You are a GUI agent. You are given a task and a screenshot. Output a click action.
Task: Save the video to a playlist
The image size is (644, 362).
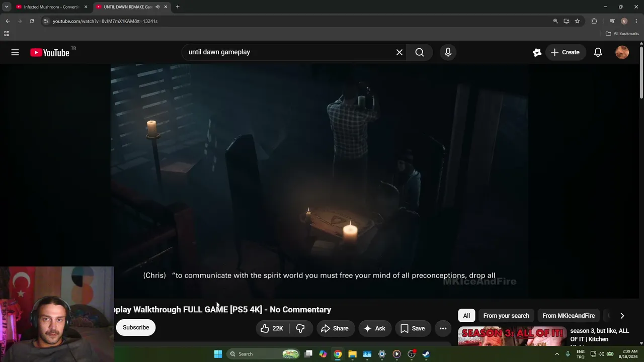[x=413, y=328]
